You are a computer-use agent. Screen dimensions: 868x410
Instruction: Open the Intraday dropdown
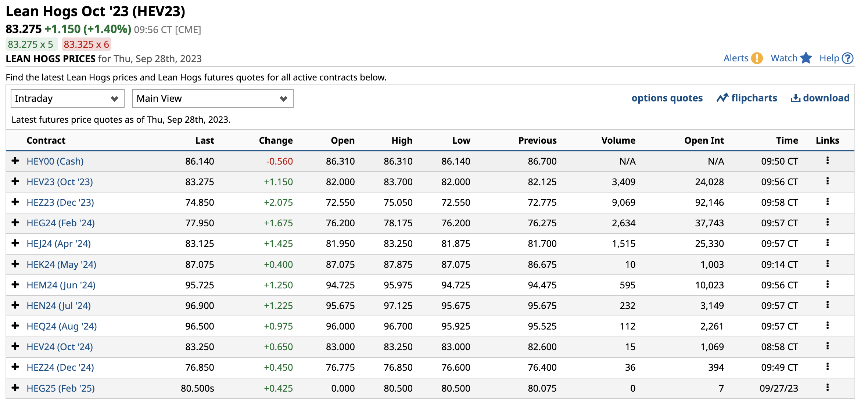point(67,98)
